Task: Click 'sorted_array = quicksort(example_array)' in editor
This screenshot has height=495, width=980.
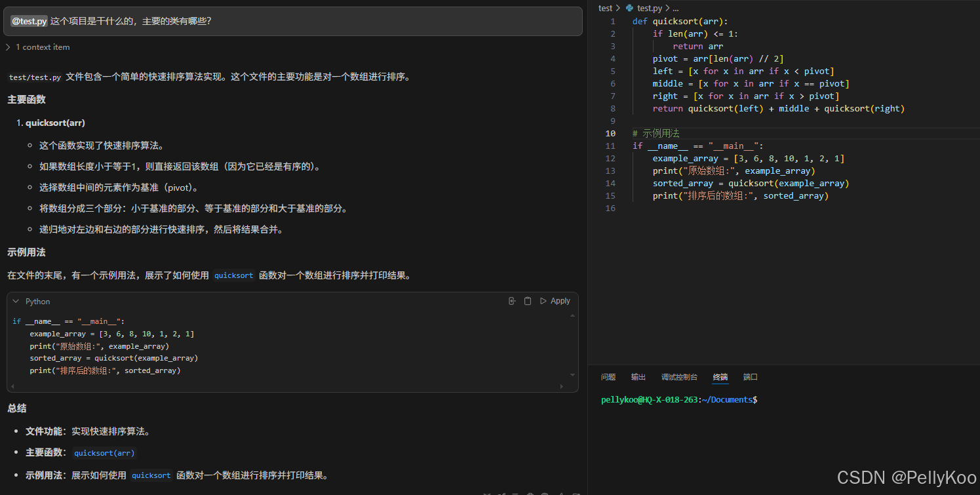Action: pyautogui.click(x=751, y=184)
